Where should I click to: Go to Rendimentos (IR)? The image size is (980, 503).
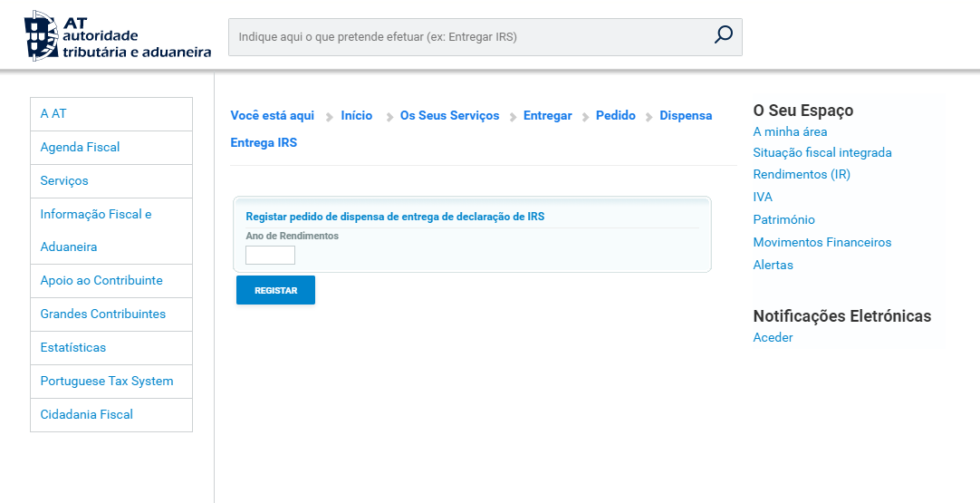(802, 175)
